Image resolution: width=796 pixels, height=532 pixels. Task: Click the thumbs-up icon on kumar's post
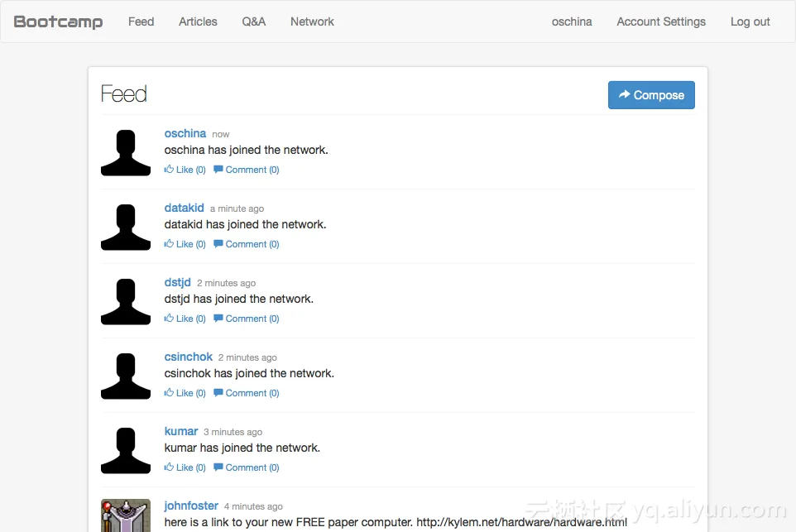click(169, 467)
